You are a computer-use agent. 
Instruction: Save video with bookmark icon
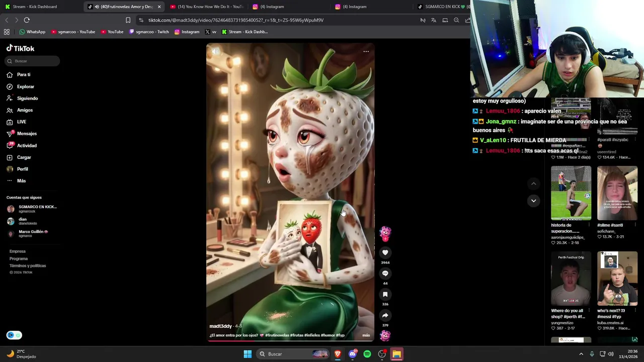click(x=385, y=294)
